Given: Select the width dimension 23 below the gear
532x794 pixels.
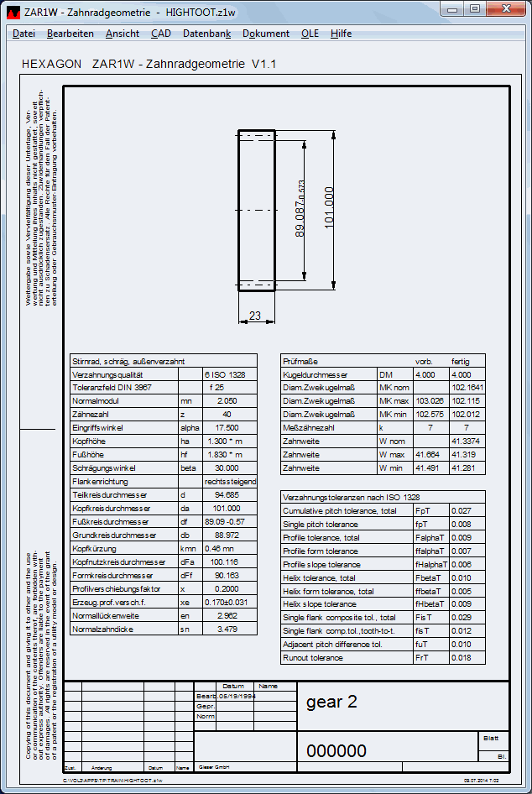Looking at the screenshot, I should pos(256,316).
